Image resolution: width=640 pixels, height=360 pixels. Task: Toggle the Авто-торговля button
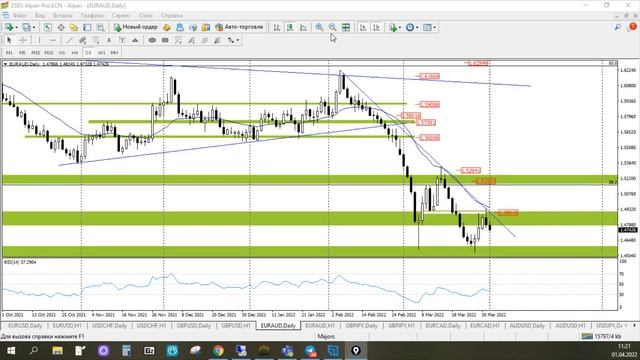coord(239,27)
